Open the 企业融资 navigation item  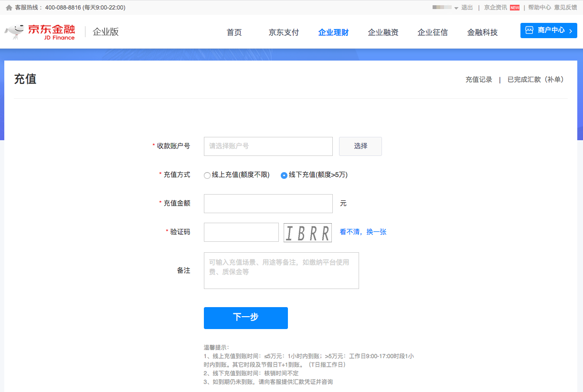[383, 32]
